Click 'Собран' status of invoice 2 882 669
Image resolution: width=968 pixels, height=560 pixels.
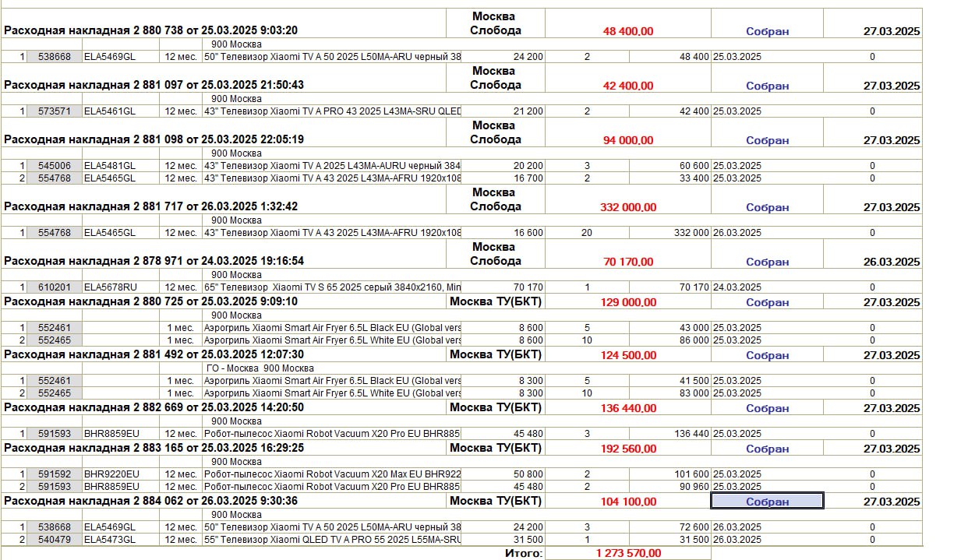click(768, 408)
